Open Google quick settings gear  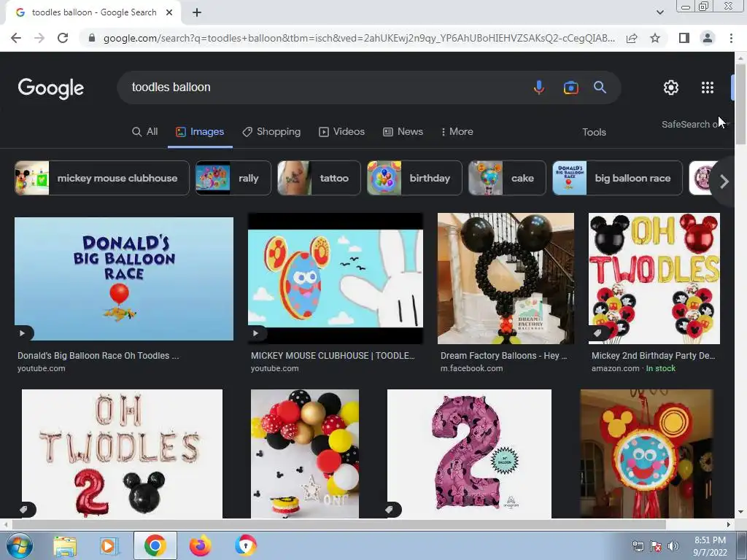[671, 87]
